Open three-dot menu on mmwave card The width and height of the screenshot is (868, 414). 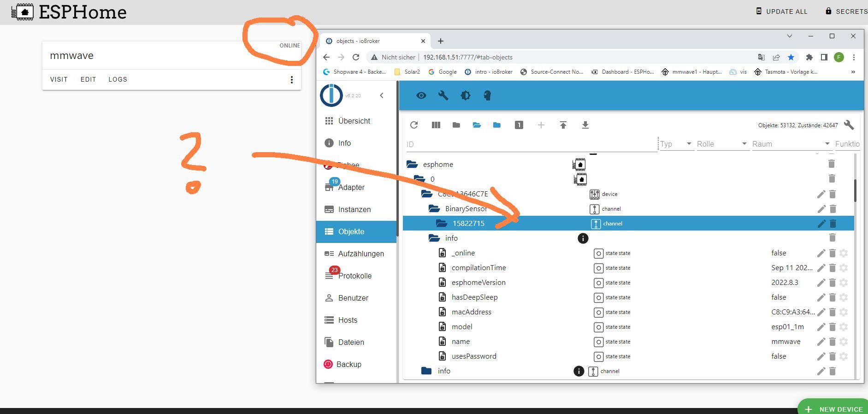291,80
